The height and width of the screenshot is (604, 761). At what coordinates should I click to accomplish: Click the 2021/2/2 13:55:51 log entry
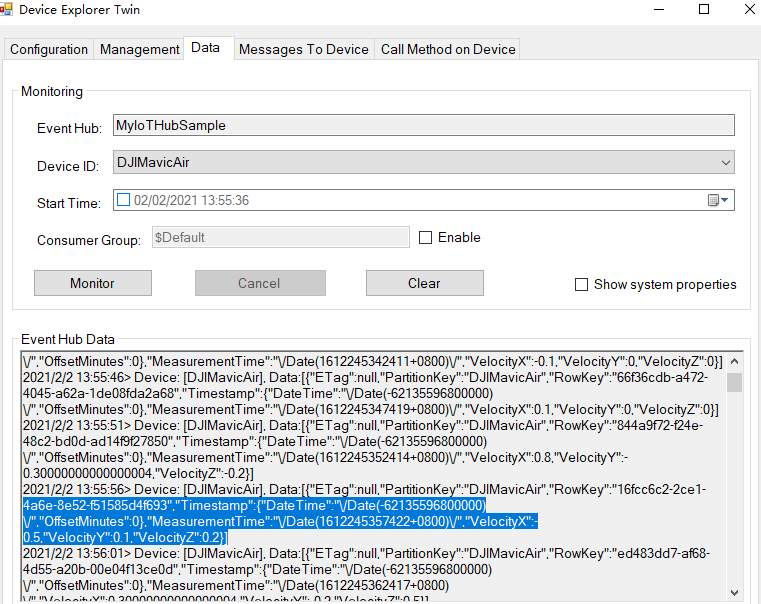click(363, 425)
